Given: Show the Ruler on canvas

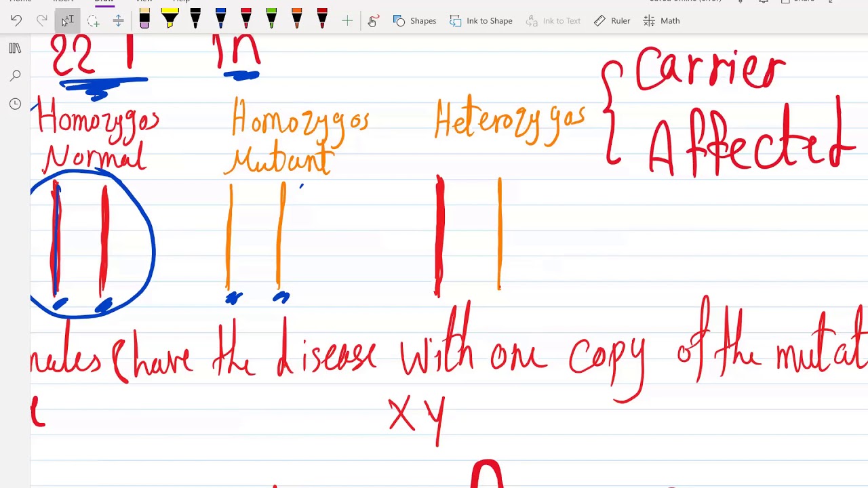Looking at the screenshot, I should [x=612, y=21].
